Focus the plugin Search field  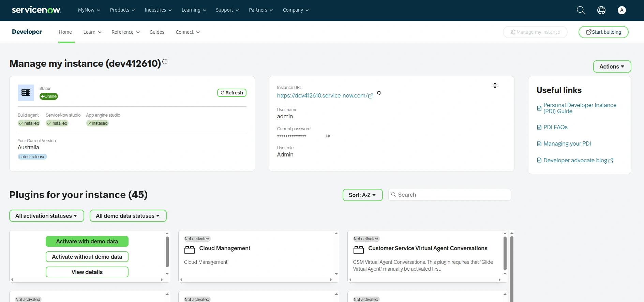pos(450,195)
